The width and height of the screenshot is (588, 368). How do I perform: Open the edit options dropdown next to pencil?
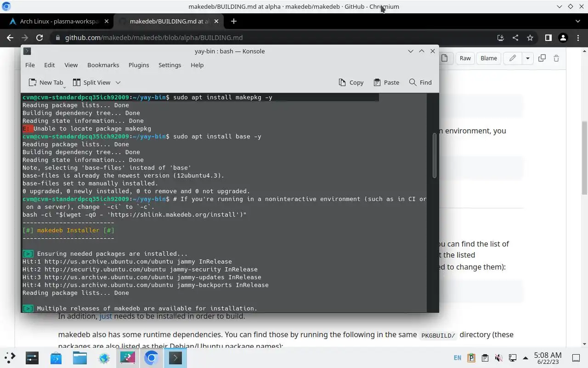(x=527, y=58)
